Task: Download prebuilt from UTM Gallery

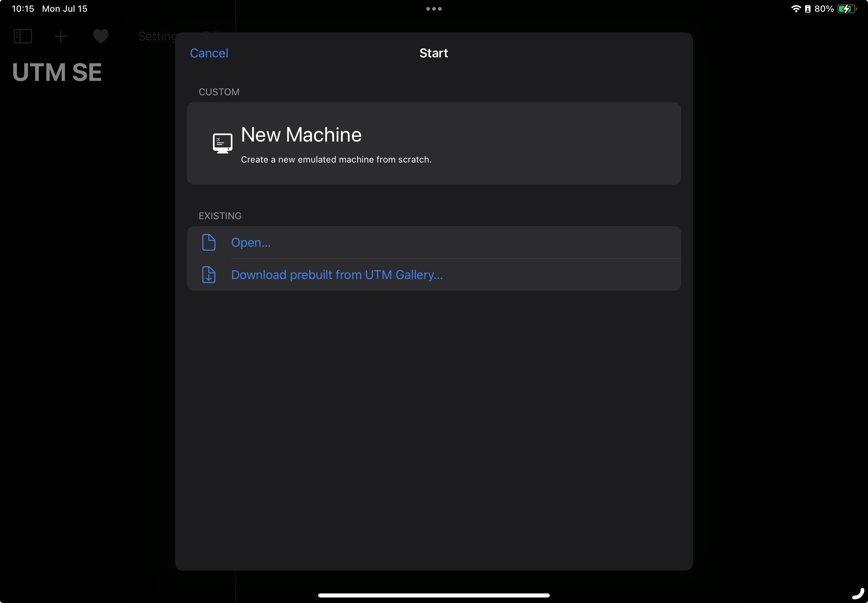Action: [x=433, y=275]
